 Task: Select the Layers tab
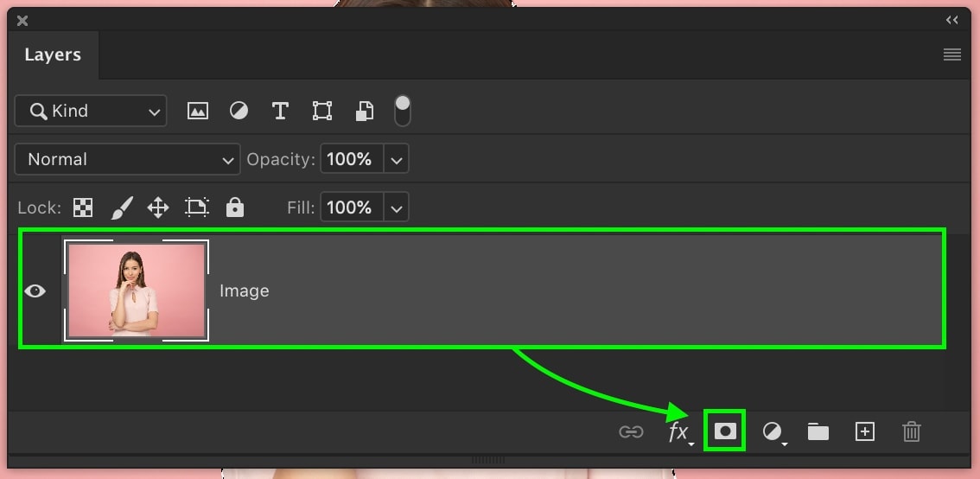coord(53,54)
